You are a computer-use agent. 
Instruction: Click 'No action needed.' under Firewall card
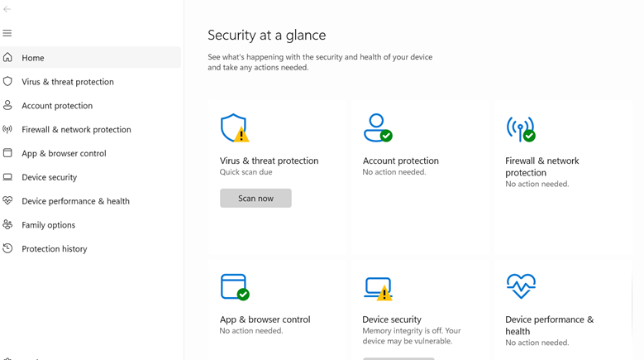tap(537, 184)
